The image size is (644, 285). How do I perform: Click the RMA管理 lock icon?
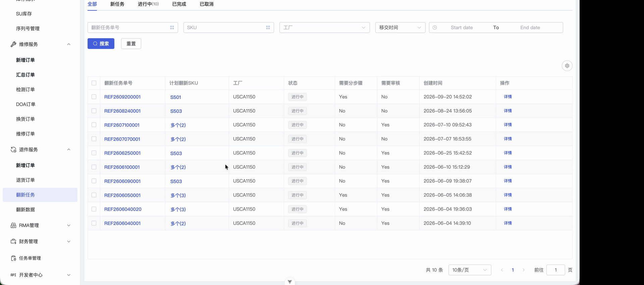[13, 225]
